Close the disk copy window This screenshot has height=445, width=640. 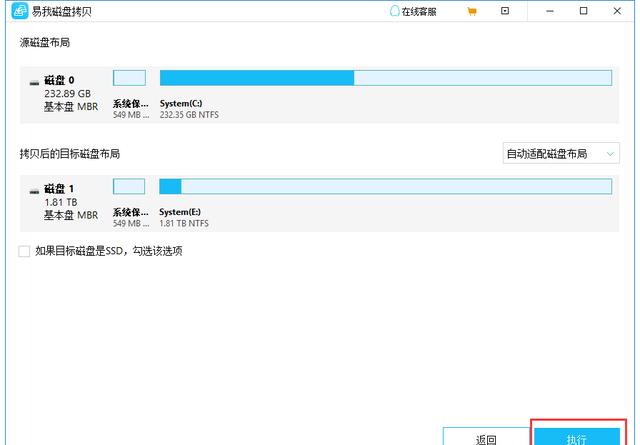619,11
